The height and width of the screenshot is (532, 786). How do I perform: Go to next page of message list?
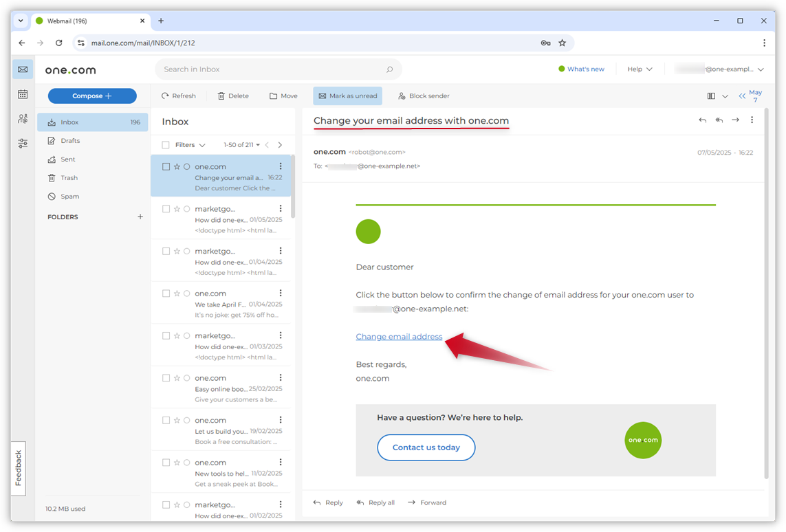[280, 145]
